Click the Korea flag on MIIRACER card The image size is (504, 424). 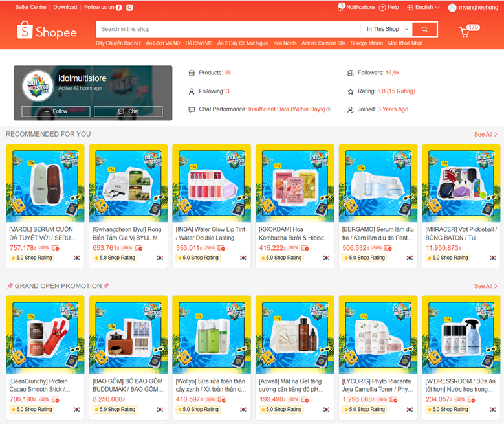(x=493, y=258)
